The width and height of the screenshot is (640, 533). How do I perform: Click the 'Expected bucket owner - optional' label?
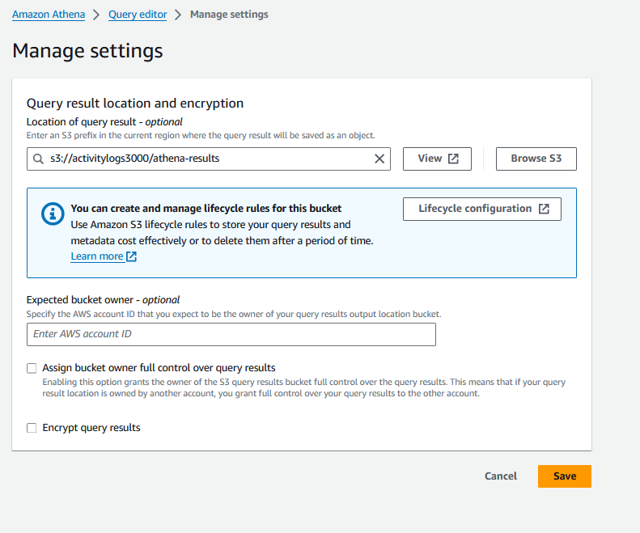(103, 300)
